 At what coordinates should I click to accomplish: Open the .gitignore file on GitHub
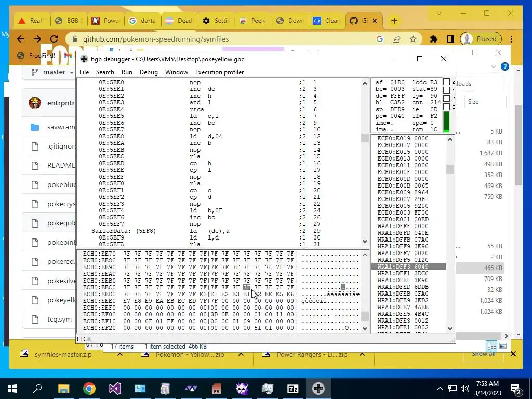click(x=62, y=146)
